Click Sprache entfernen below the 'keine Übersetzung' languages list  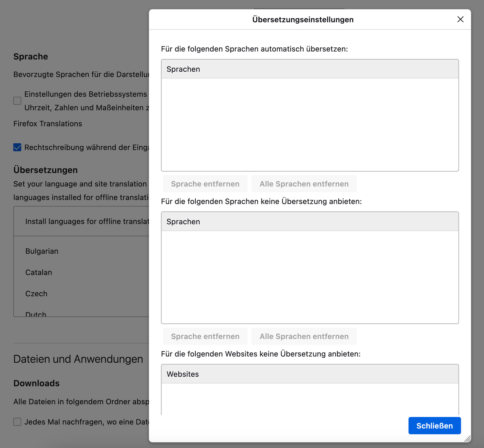click(205, 336)
